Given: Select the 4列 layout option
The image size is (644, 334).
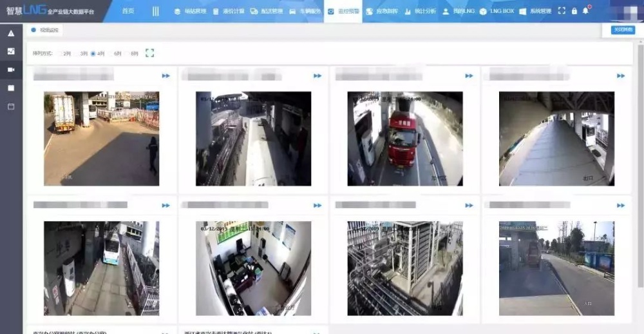Looking at the screenshot, I should pos(98,54).
